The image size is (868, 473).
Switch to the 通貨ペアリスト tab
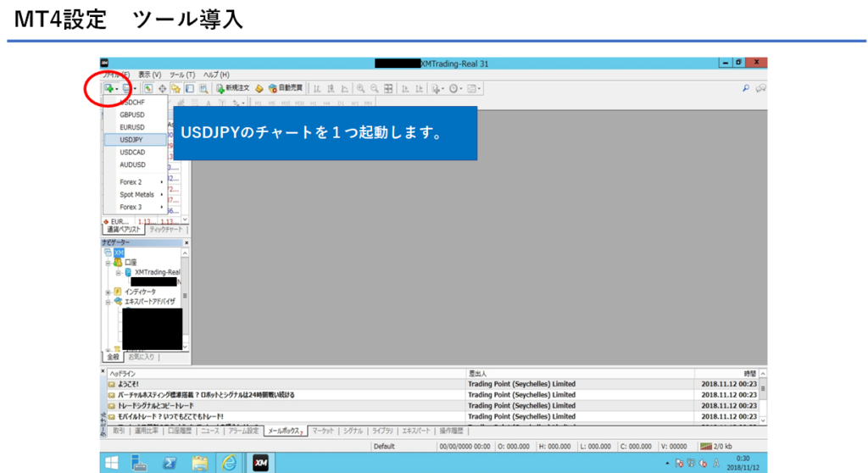[x=124, y=230]
